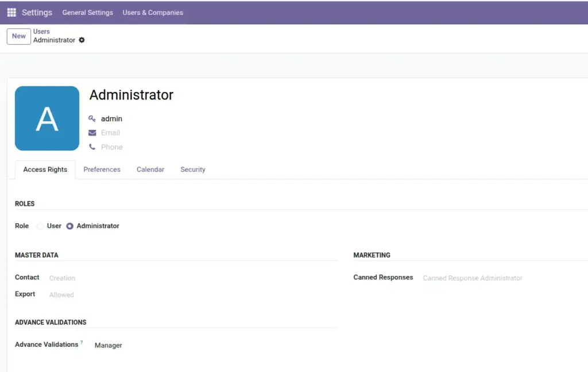Click the gear icon beside Administrator breadcrumb
Screen dimensions: 588x372
tap(82, 40)
